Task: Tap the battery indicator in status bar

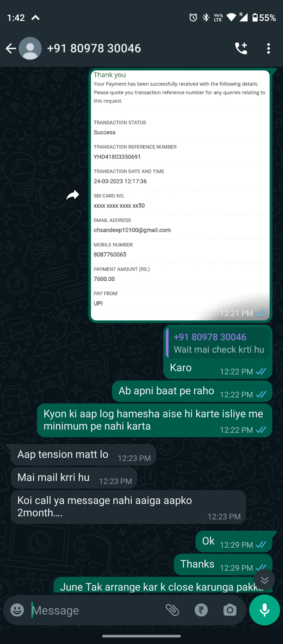Action: click(264, 18)
